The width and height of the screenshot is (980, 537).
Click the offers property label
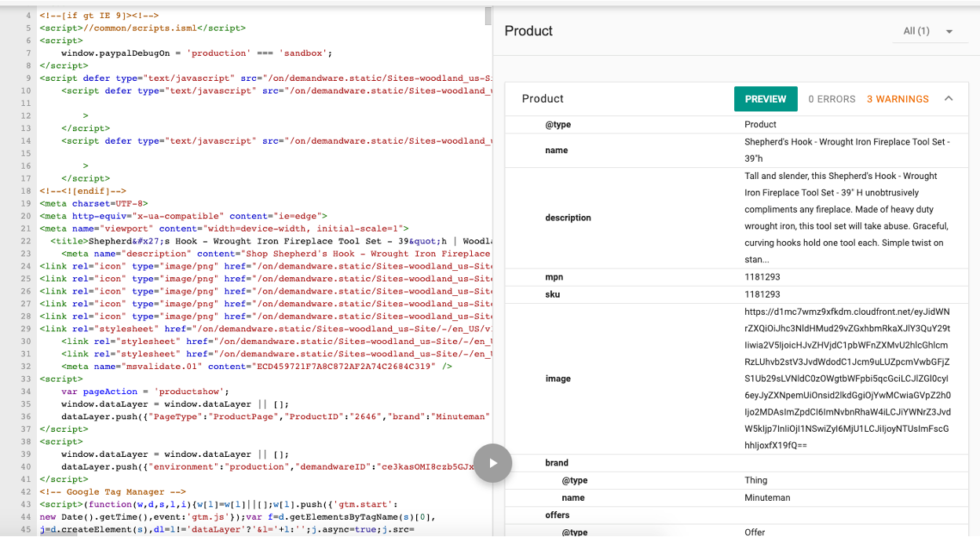[x=558, y=515]
